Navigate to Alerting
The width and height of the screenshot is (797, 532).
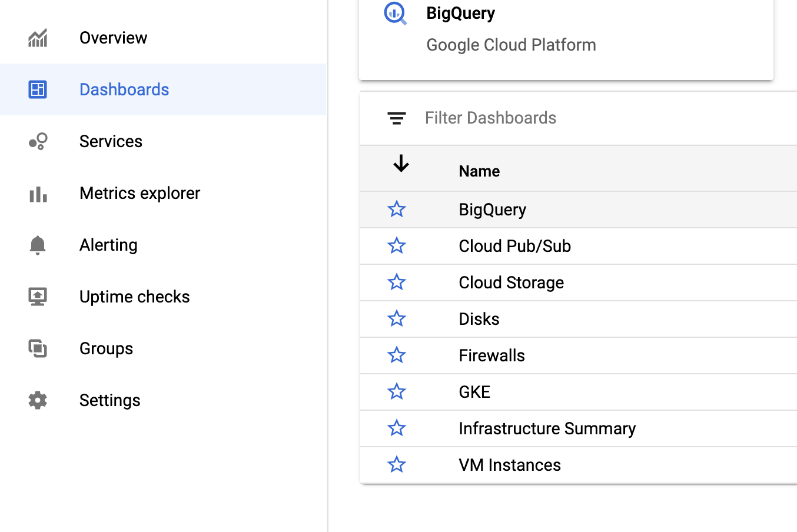(x=163, y=245)
